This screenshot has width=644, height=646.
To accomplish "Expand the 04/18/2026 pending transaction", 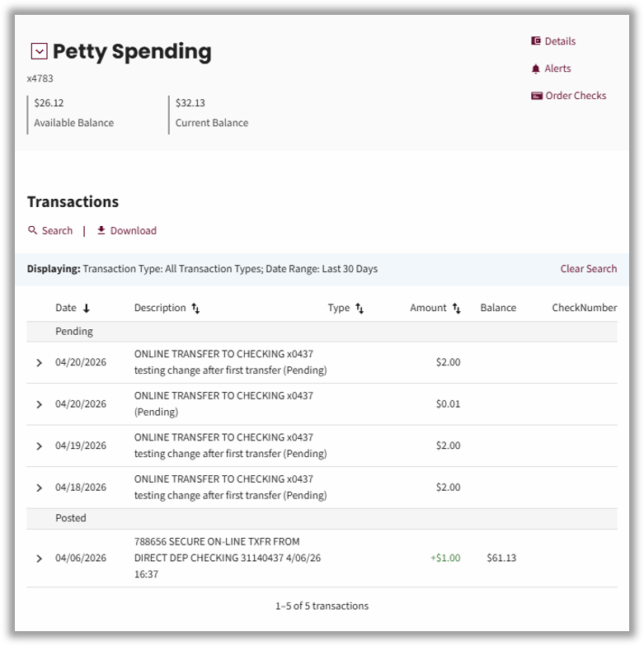I will (39, 488).
